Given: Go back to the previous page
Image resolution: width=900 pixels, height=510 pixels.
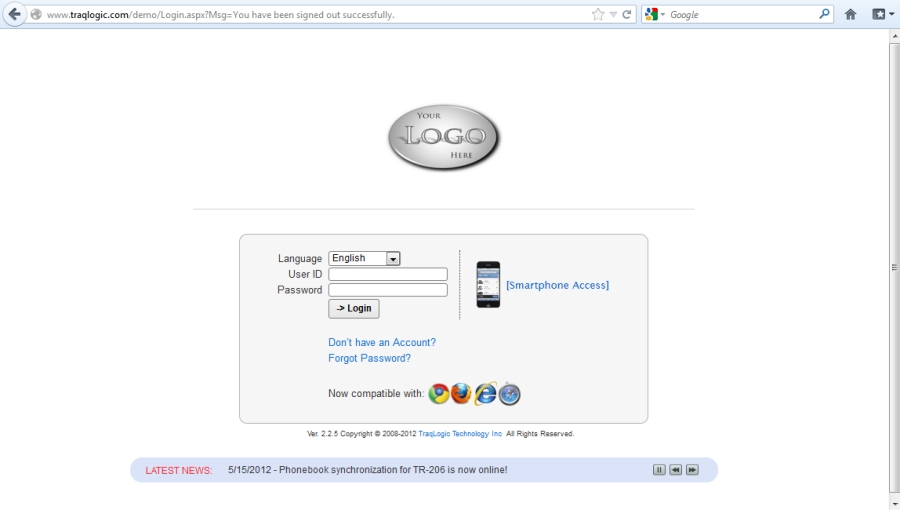Looking at the screenshot, I should point(14,14).
